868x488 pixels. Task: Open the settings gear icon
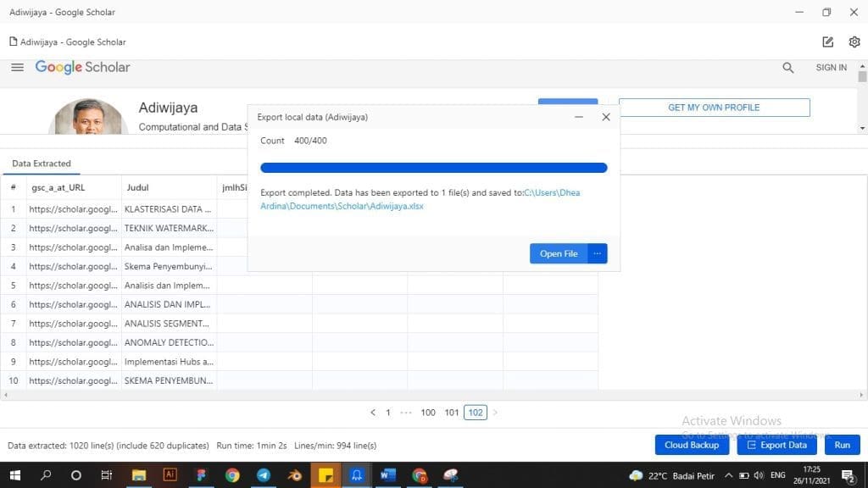click(854, 42)
